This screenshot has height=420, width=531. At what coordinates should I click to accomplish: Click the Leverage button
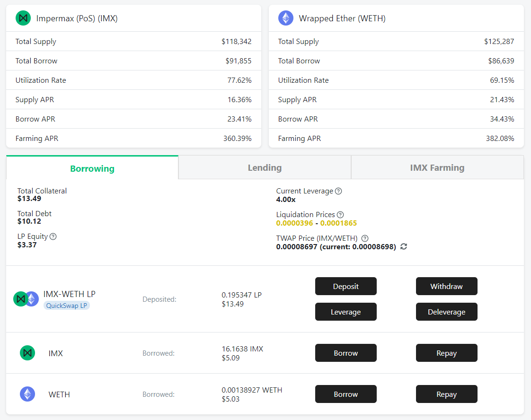click(345, 312)
